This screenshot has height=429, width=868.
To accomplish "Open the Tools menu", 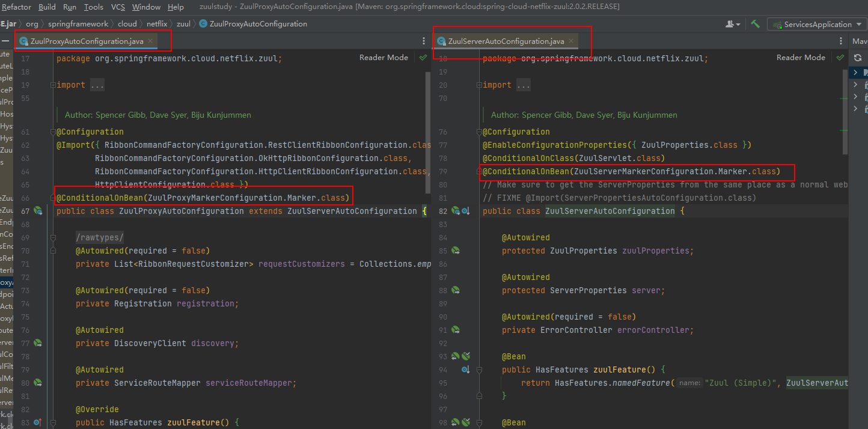I will coord(94,7).
